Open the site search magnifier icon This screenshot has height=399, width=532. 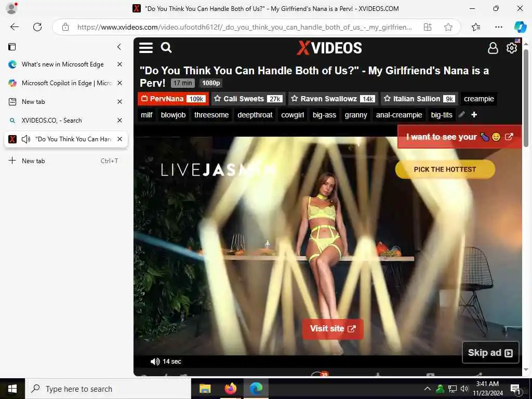(166, 47)
